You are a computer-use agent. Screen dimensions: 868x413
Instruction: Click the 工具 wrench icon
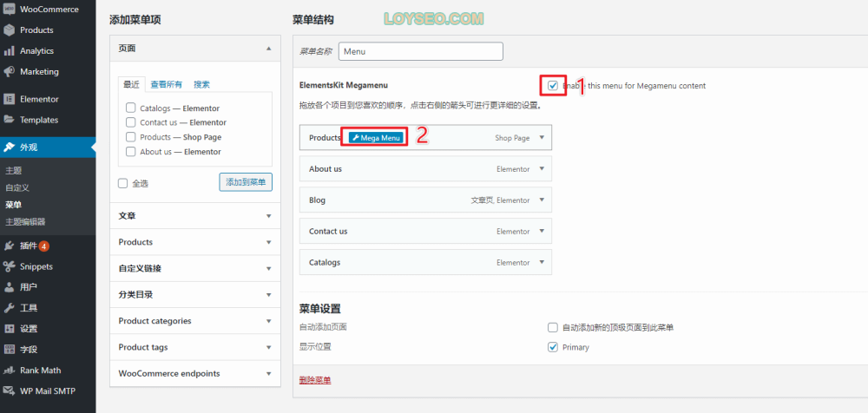tap(9, 308)
